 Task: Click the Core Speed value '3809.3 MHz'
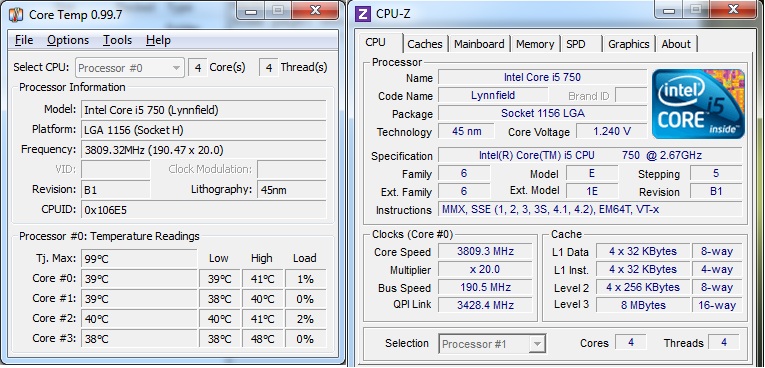click(x=485, y=251)
